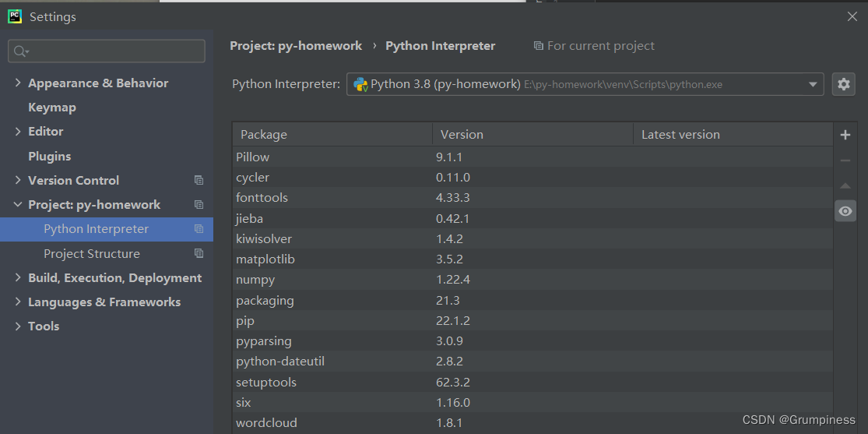Select the packaging package row
The width and height of the screenshot is (868, 434).
532,301
